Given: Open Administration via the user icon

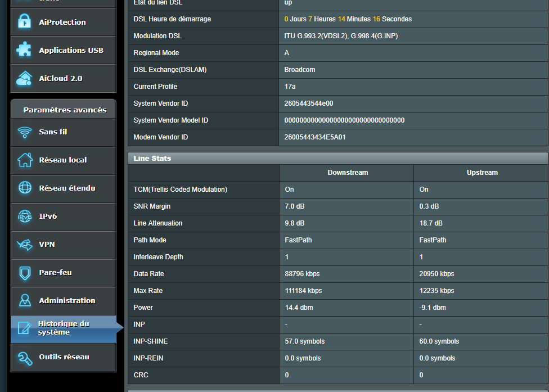Looking at the screenshot, I should coord(25,300).
